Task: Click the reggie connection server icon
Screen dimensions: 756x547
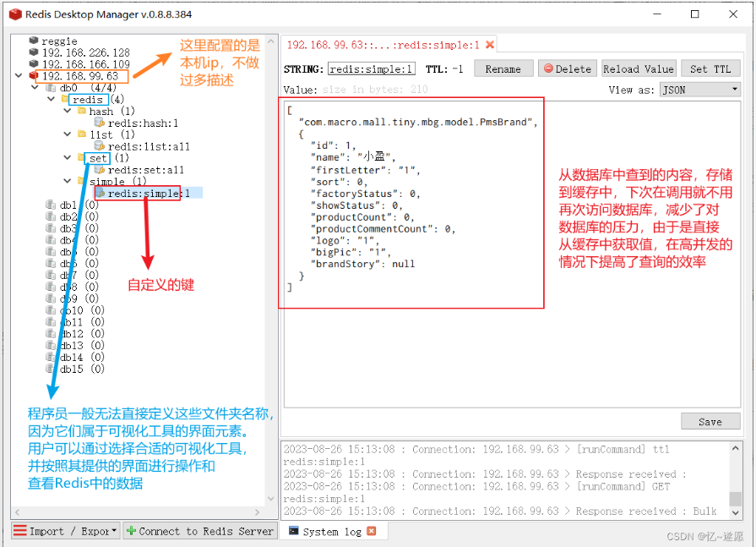Action: [33, 41]
